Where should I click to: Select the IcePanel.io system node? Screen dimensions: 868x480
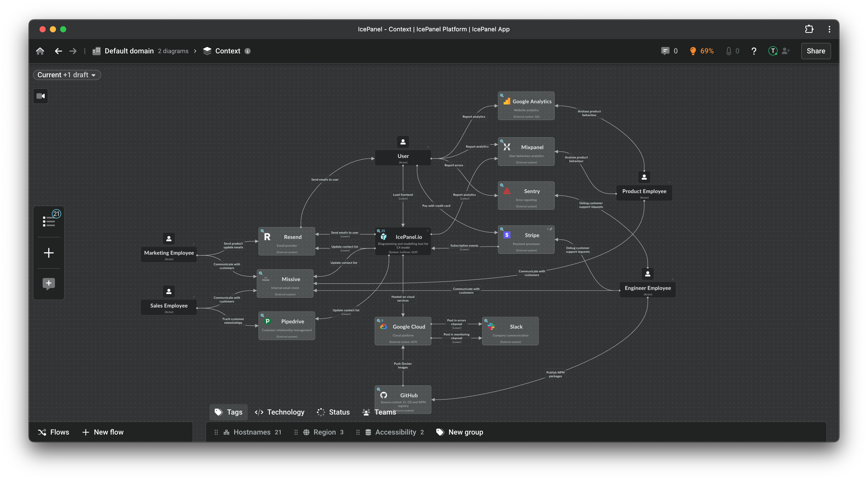tap(403, 241)
